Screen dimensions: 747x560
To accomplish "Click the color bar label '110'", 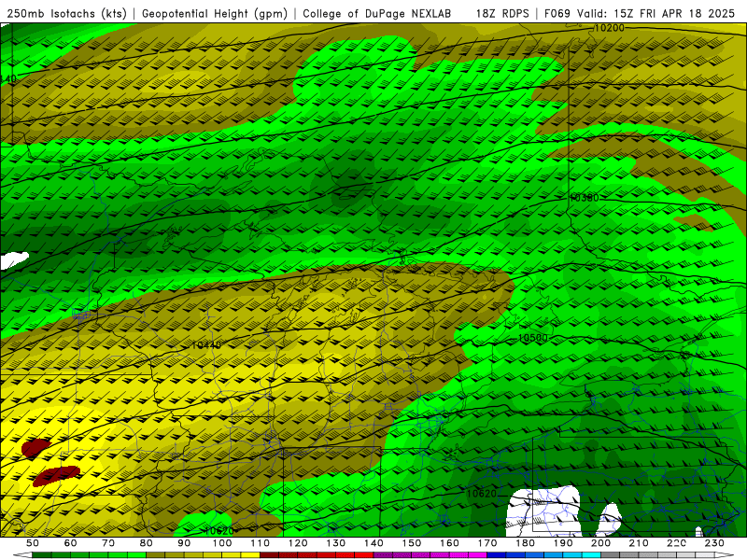I will [261, 543].
